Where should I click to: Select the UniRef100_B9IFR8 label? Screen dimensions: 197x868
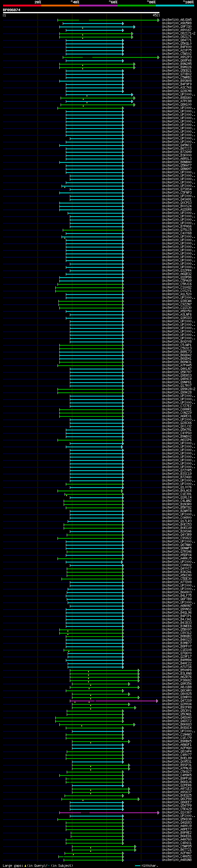click(x=177, y=707)
